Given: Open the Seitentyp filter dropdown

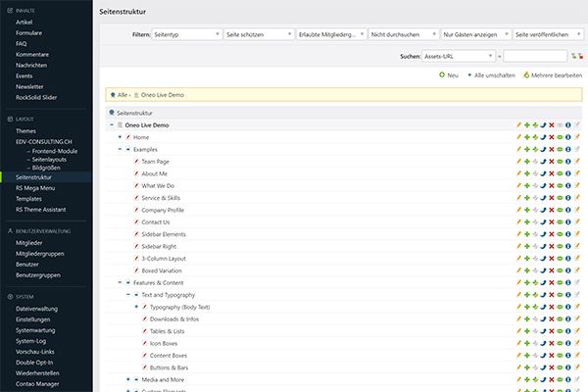Looking at the screenshot, I should tap(186, 33).
